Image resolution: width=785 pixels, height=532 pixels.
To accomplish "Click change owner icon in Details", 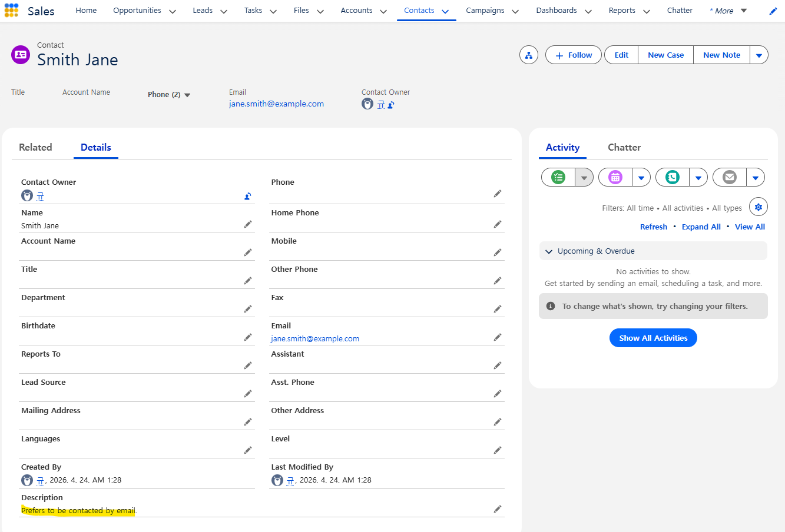I will click(x=248, y=197).
